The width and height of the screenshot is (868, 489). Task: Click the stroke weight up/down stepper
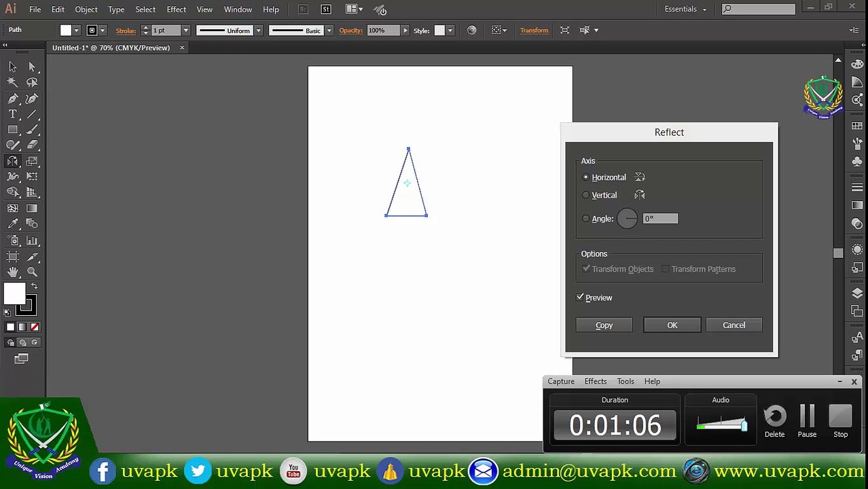pyautogui.click(x=145, y=31)
